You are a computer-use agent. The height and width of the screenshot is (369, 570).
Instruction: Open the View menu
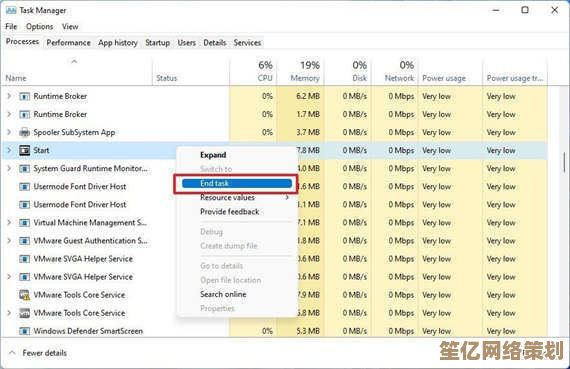70,27
